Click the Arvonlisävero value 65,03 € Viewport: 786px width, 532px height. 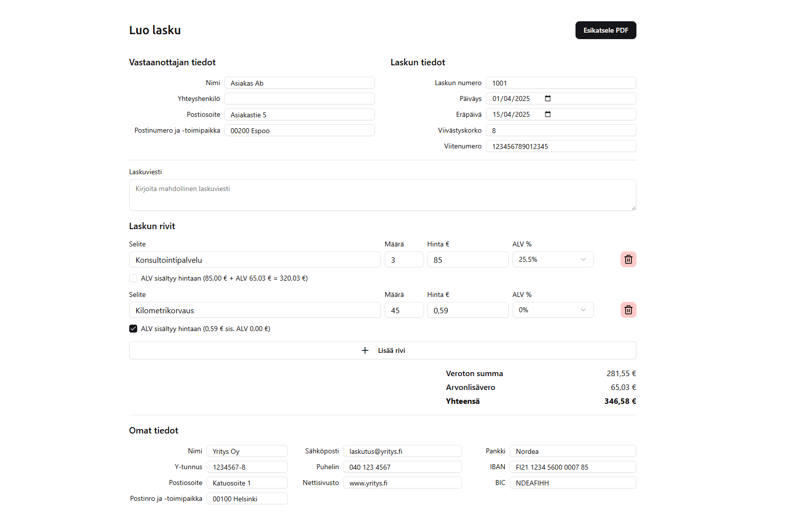623,387
